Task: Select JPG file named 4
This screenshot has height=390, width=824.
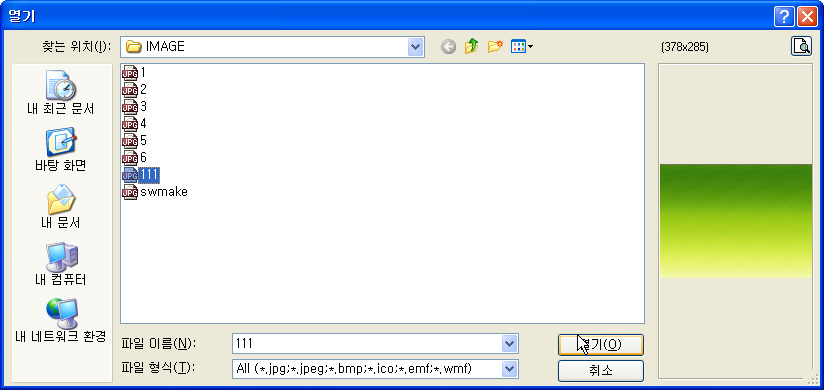Action: pyautogui.click(x=134, y=124)
